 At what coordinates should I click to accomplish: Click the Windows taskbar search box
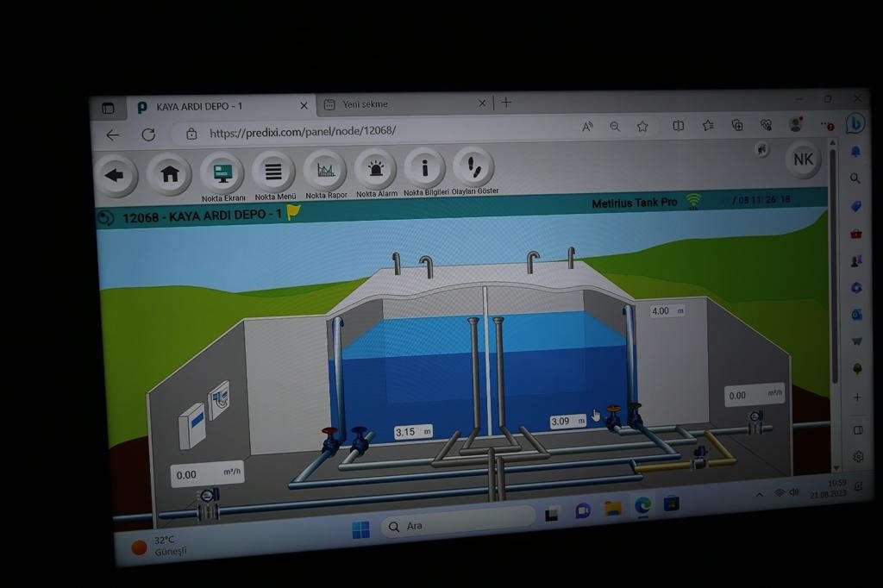pyautogui.click(x=457, y=524)
